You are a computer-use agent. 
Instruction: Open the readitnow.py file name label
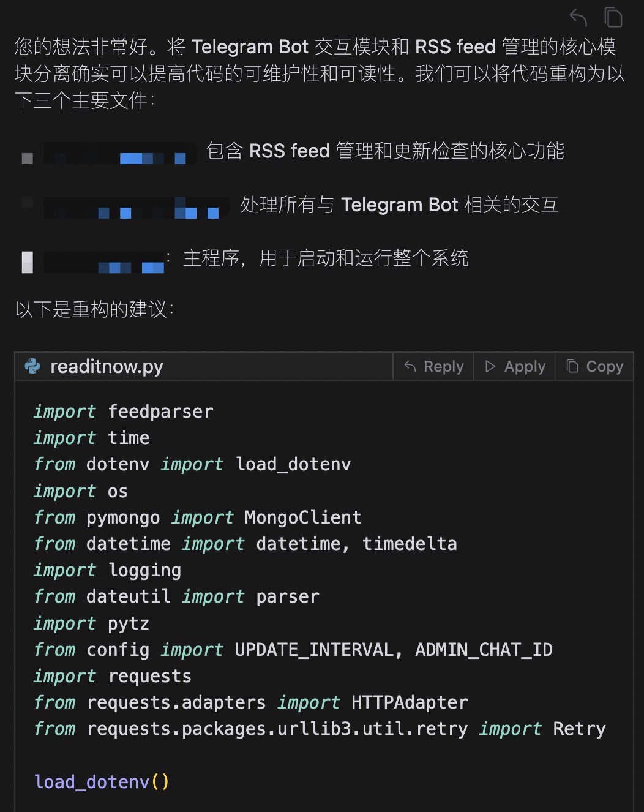click(x=107, y=366)
